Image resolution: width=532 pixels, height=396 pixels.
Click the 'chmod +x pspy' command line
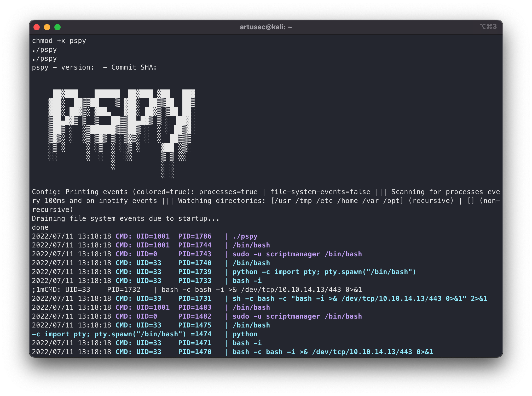[59, 41]
